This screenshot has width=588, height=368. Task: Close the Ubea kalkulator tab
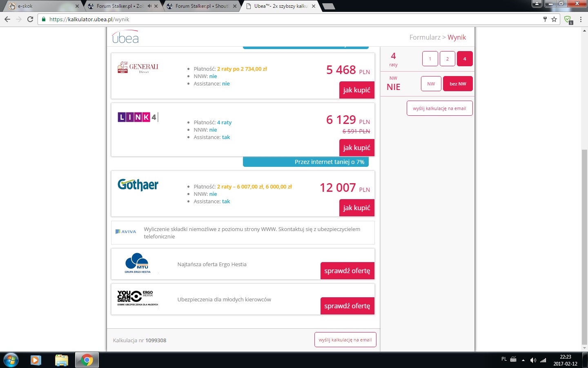314,6
